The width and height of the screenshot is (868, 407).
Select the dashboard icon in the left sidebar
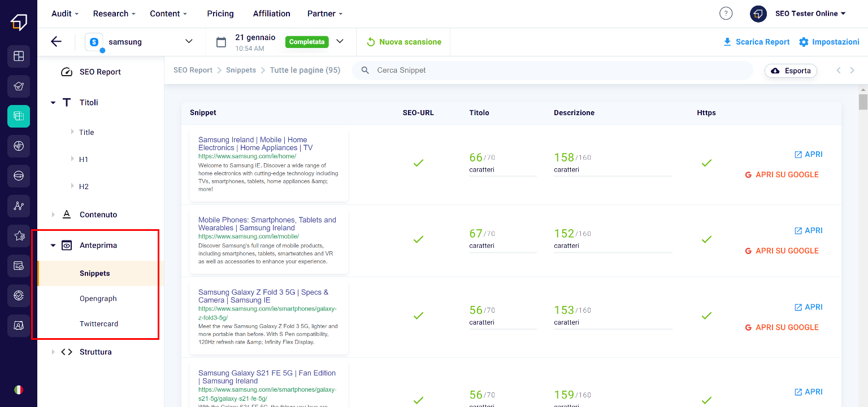coord(19,56)
